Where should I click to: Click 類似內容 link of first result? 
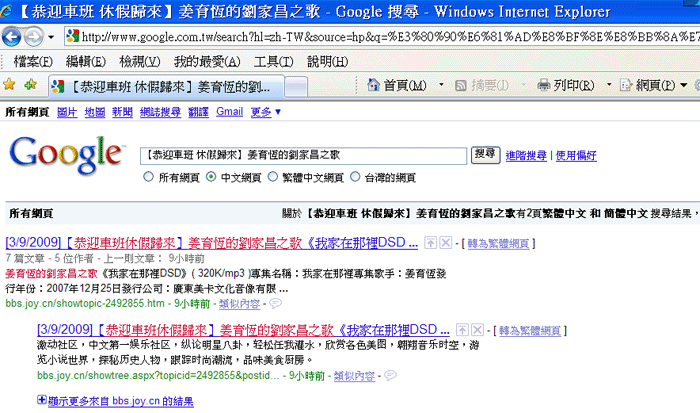[x=239, y=304]
